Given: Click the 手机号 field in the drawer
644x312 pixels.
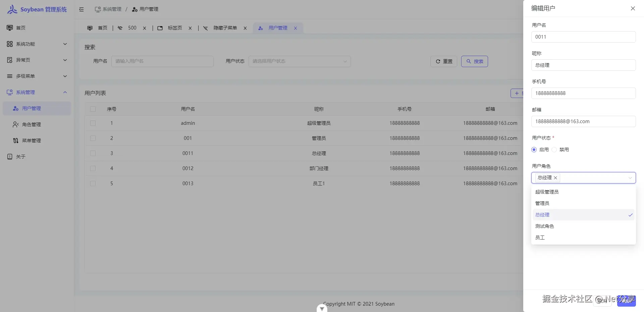Looking at the screenshot, I should tap(583, 93).
